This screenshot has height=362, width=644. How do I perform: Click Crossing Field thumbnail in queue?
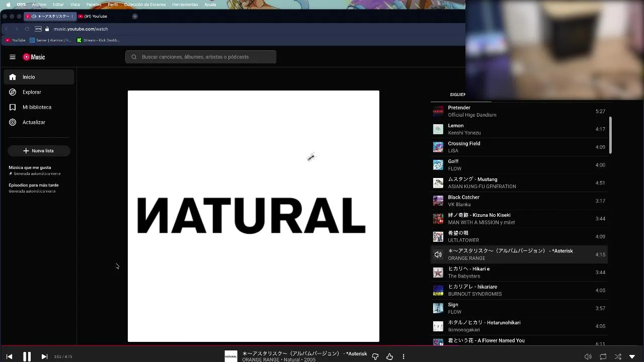(438, 147)
